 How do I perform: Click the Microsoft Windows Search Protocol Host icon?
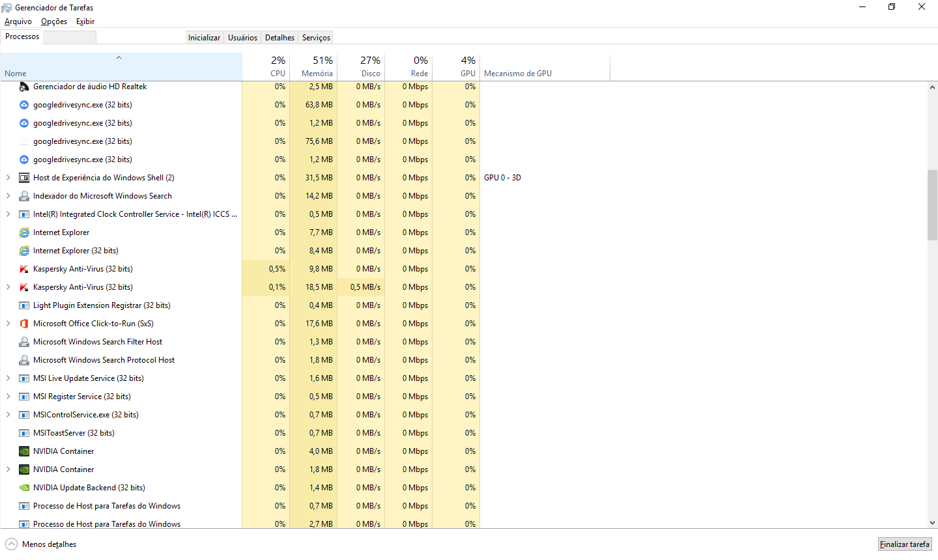[24, 360]
